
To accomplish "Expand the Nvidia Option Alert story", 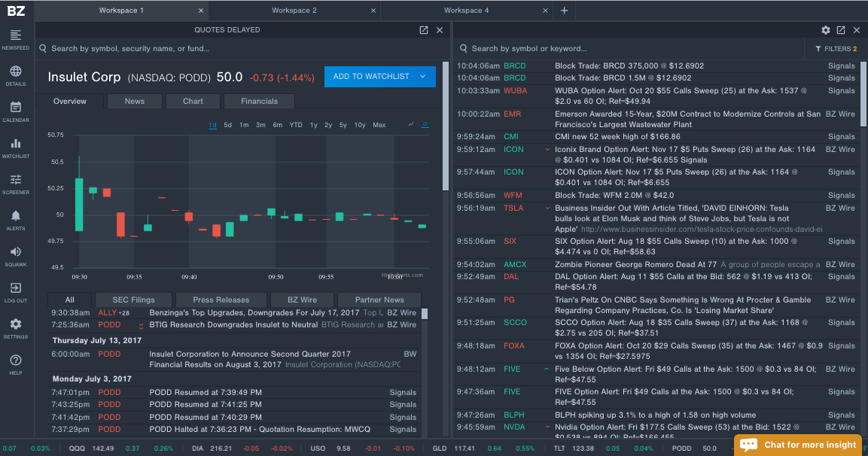I will click(547, 427).
